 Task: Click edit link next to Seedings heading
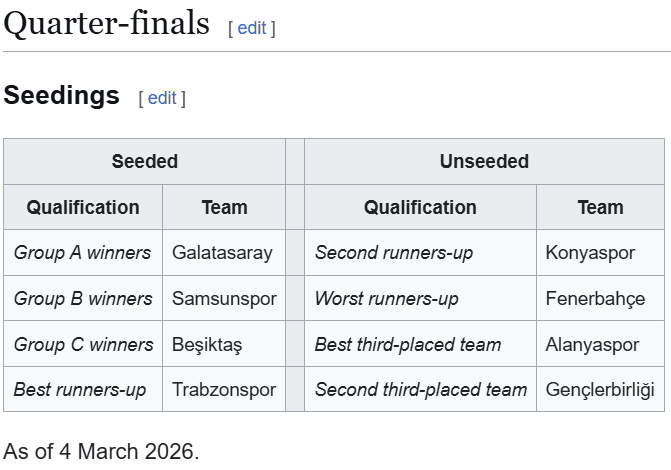[162, 98]
